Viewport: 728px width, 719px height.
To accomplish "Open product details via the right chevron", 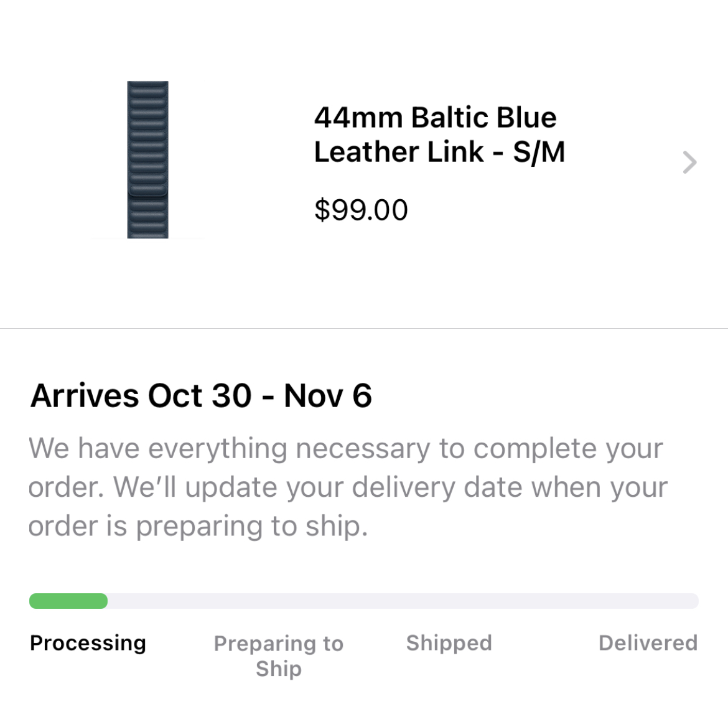I will click(x=689, y=162).
